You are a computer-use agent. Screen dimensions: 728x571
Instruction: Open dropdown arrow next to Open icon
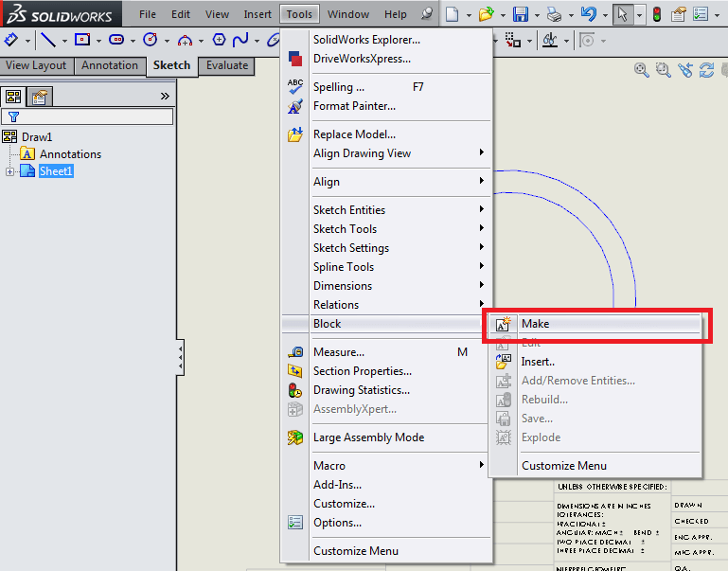[x=504, y=15]
